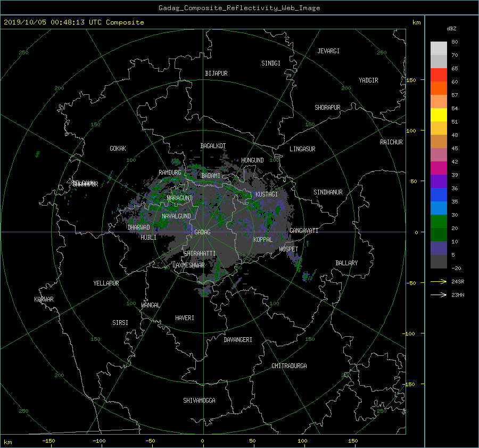Image resolution: width=479 pixels, height=448 pixels.
Task: Click the SINDGI city label
Action: click(x=271, y=63)
